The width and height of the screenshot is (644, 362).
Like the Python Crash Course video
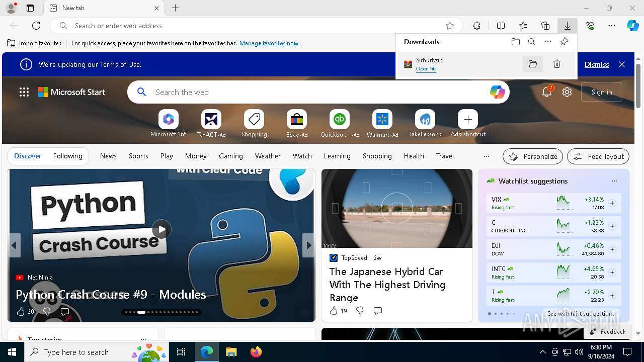21,312
